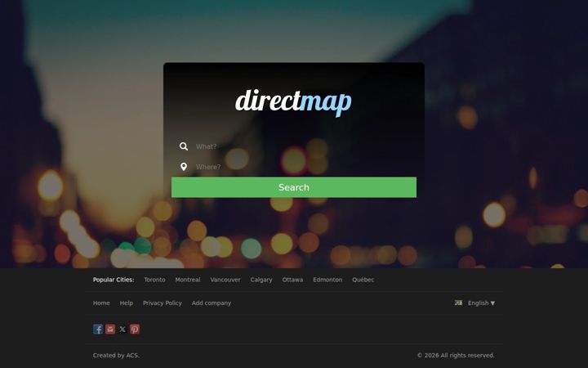Viewport: 588px width, 368px height.
Task: Share via the X (Twitter) icon
Action: pos(122,330)
